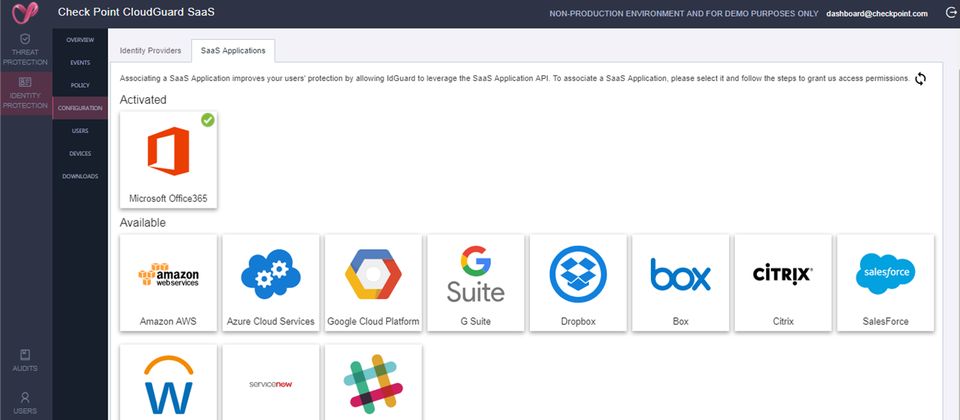Image resolution: width=960 pixels, height=420 pixels.
Task: Click the Available section heading
Action: [x=143, y=223]
